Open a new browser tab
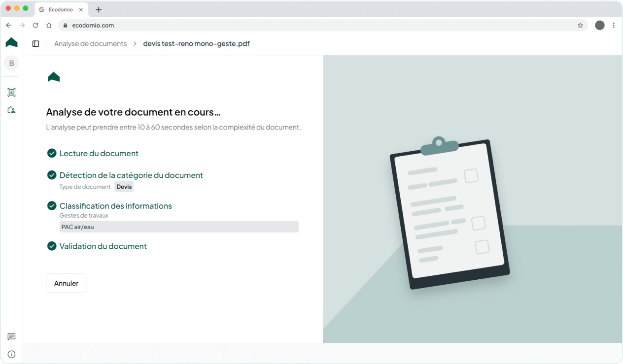 (99, 9)
